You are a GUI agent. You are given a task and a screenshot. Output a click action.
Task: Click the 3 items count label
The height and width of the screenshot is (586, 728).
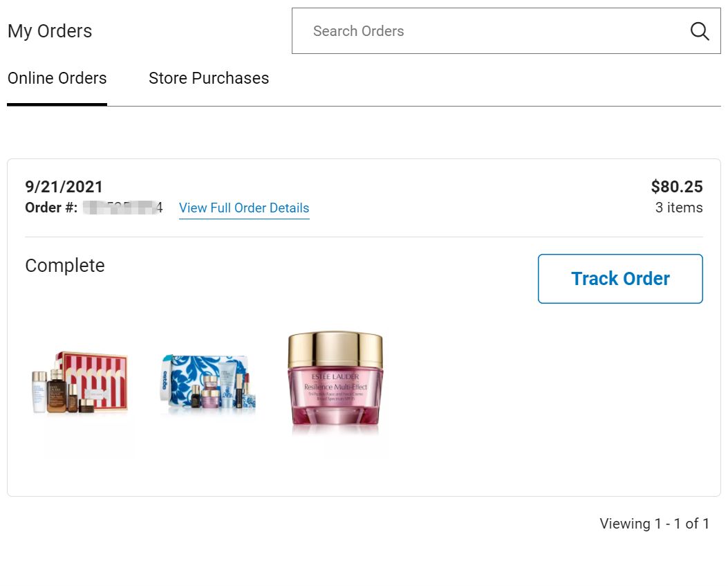pos(679,208)
